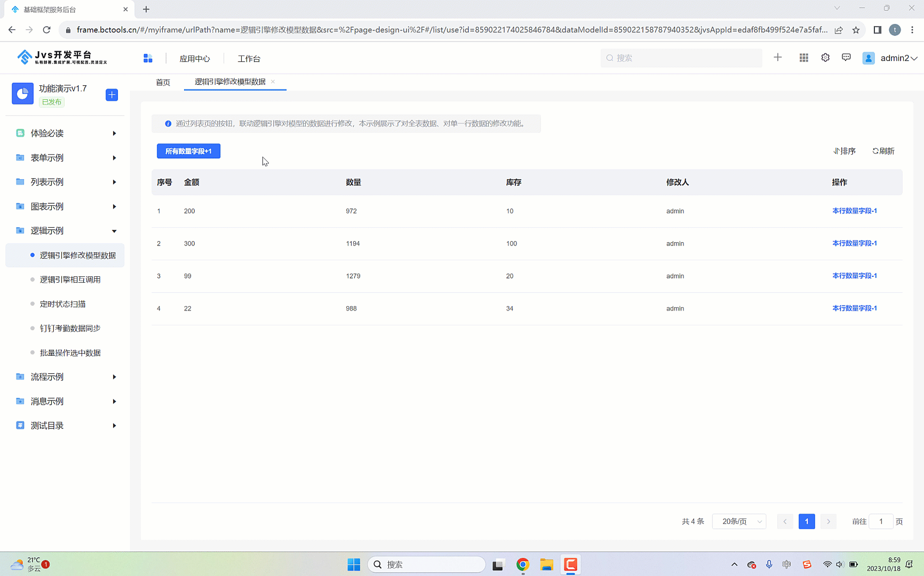Expand the 图表示例 menu arrow
Screen dimensions: 924x576
tap(114, 206)
